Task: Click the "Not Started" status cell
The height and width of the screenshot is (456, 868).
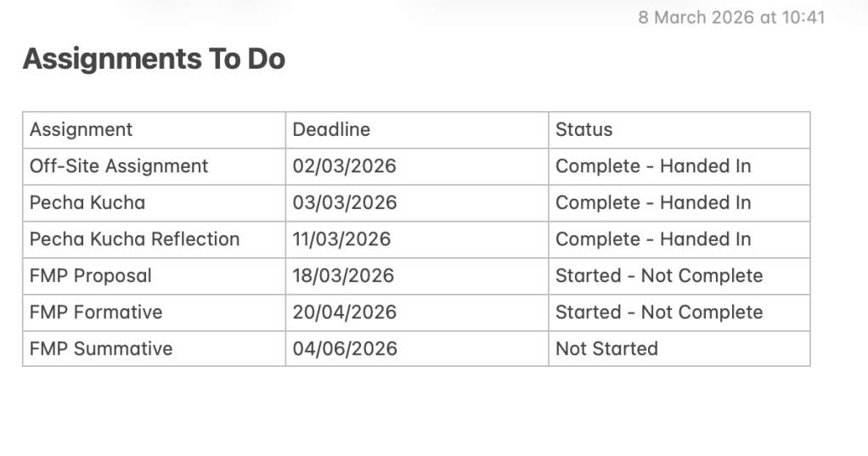Action: point(606,349)
